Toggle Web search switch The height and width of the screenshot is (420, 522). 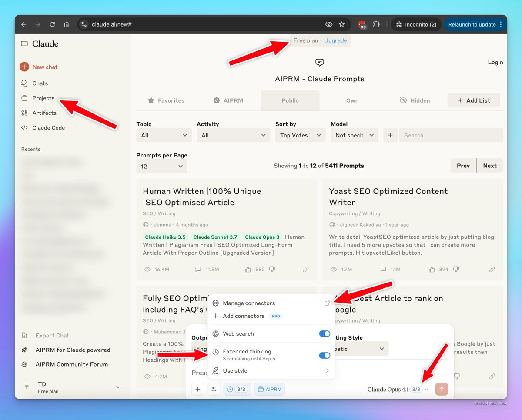point(325,334)
